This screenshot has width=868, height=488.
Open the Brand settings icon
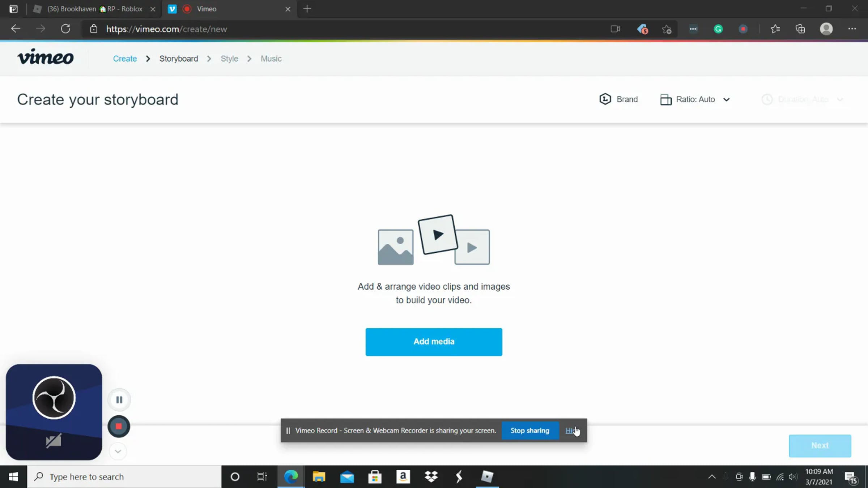tap(605, 99)
